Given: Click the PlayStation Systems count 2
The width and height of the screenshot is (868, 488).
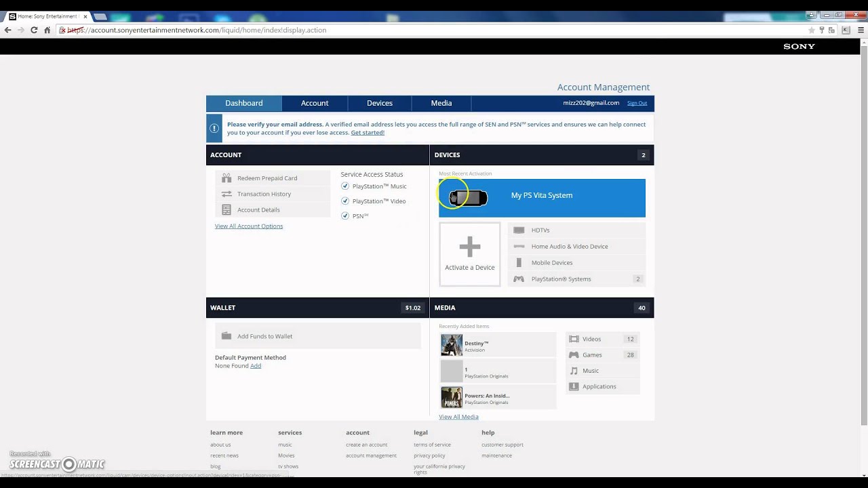Looking at the screenshot, I should click(637, 279).
